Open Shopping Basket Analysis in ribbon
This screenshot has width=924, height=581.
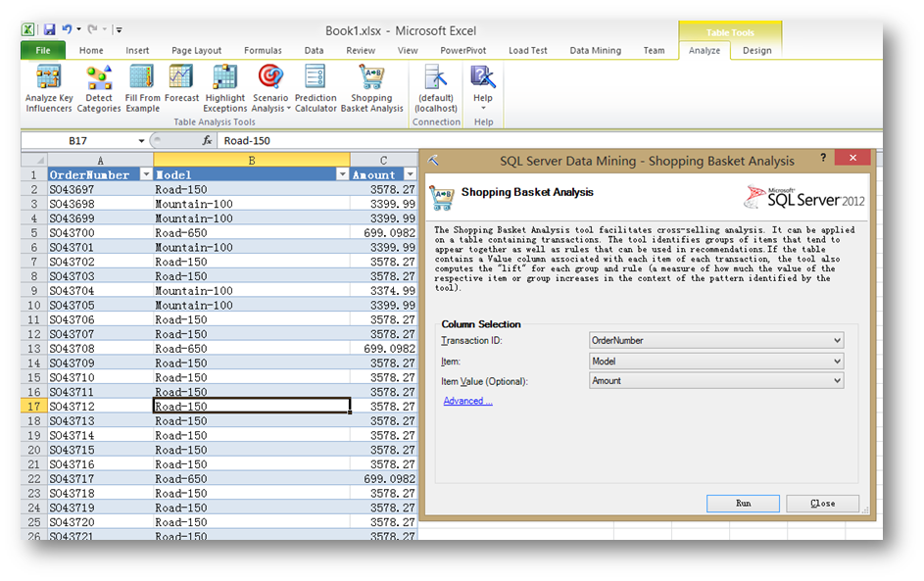[x=371, y=88]
